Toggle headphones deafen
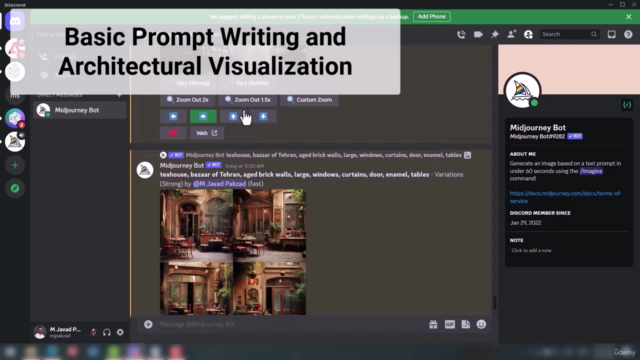 pyautogui.click(x=107, y=332)
